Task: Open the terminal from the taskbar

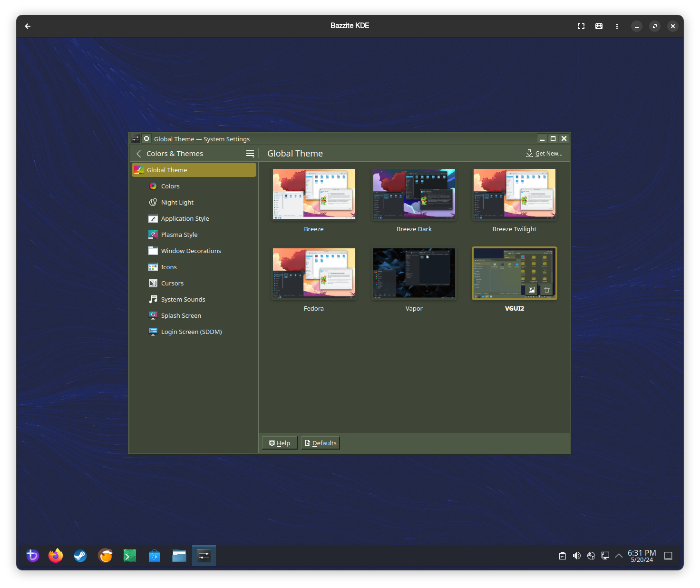Action: [x=130, y=556]
